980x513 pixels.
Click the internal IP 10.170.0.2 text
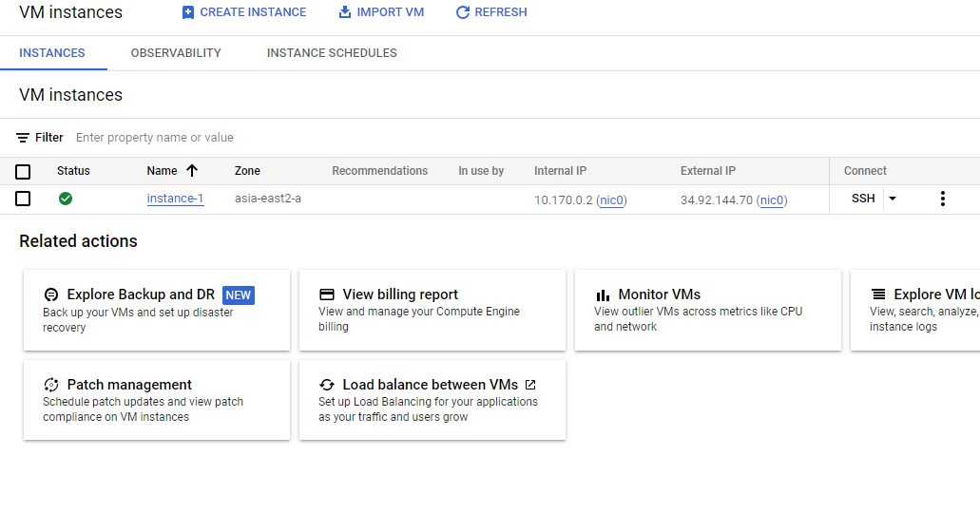click(563, 199)
